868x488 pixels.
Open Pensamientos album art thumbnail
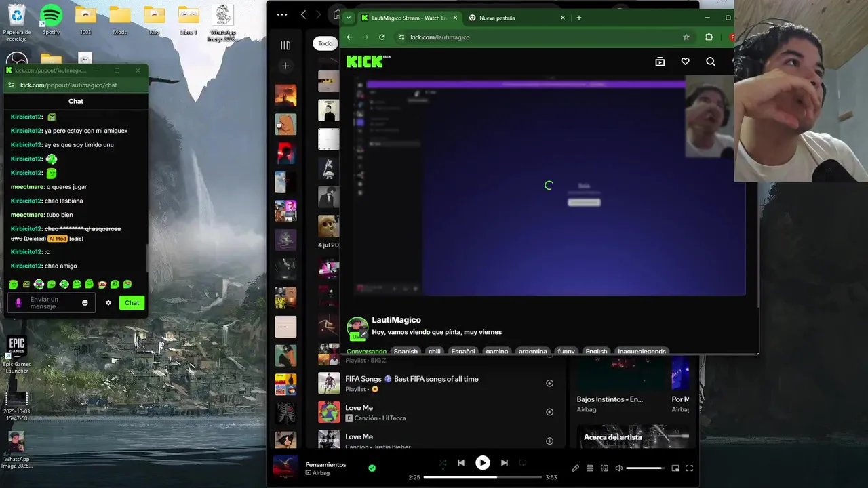(x=285, y=467)
